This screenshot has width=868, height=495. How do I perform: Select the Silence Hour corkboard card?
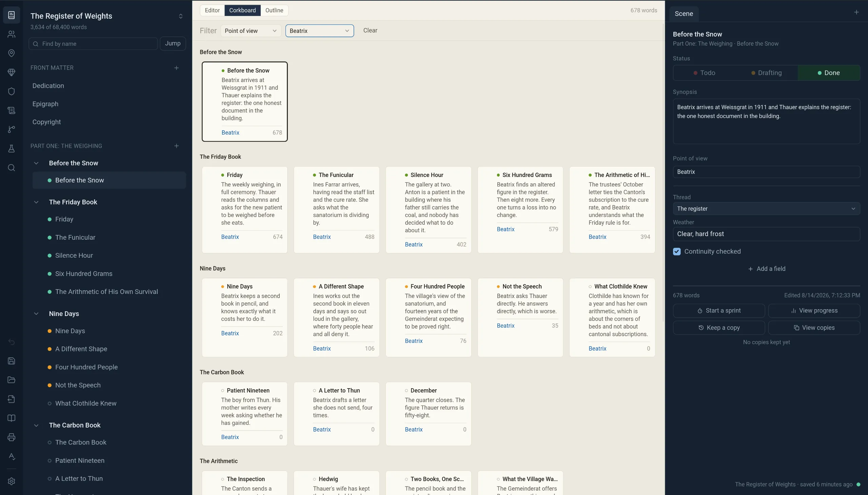[428, 210]
